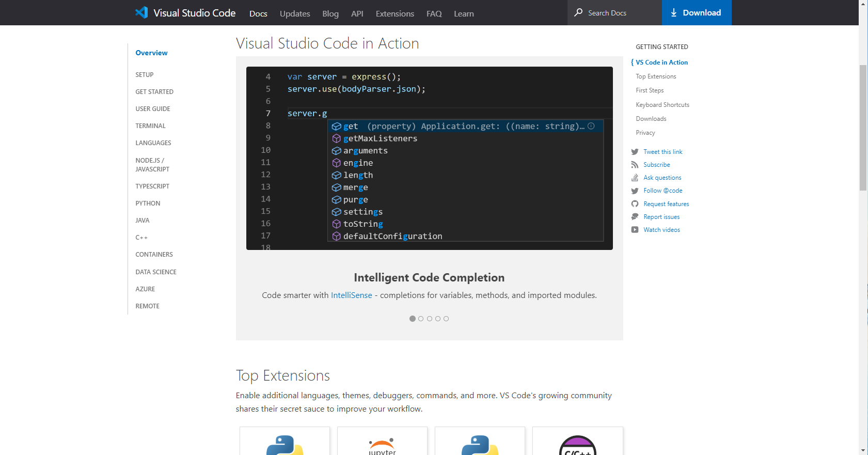Click the Subscribe link
868x455 pixels.
(x=657, y=165)
